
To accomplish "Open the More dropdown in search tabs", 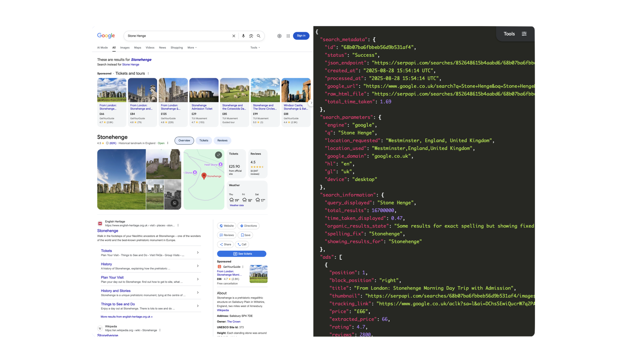I will tap(192, 48).
